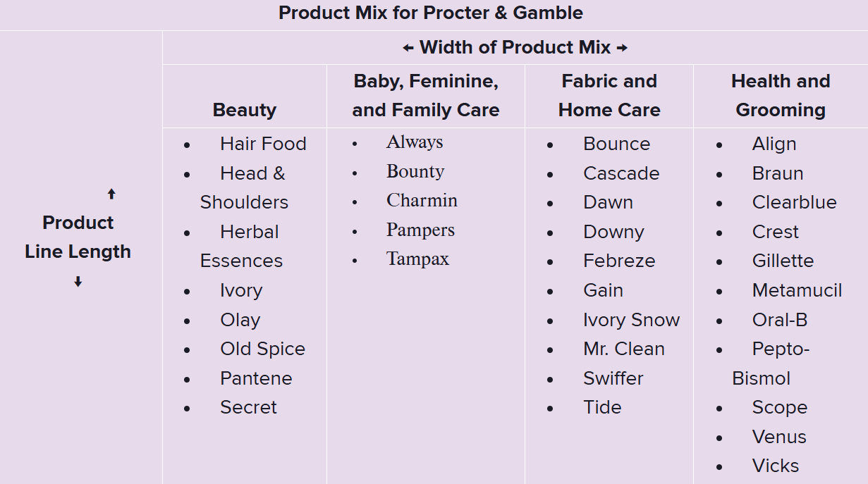
Task: Click the up arrow above Product Line Length
Action: pos(111,194)
